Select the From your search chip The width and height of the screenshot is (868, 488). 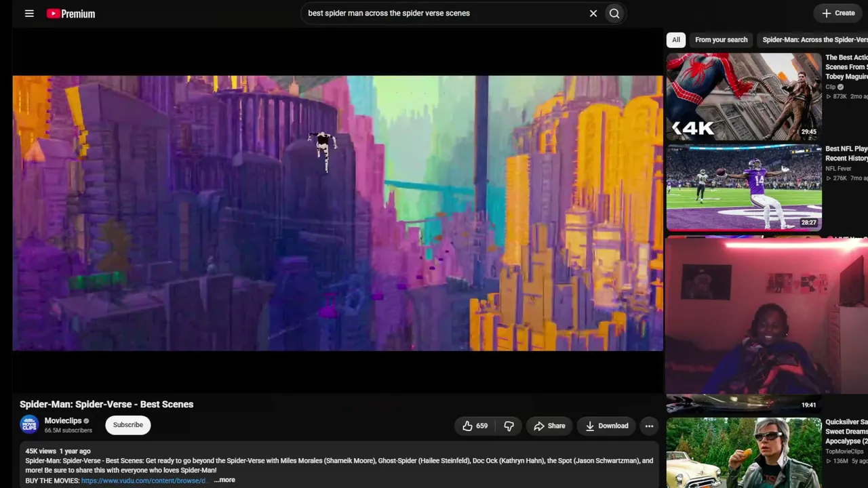point(722,40)
